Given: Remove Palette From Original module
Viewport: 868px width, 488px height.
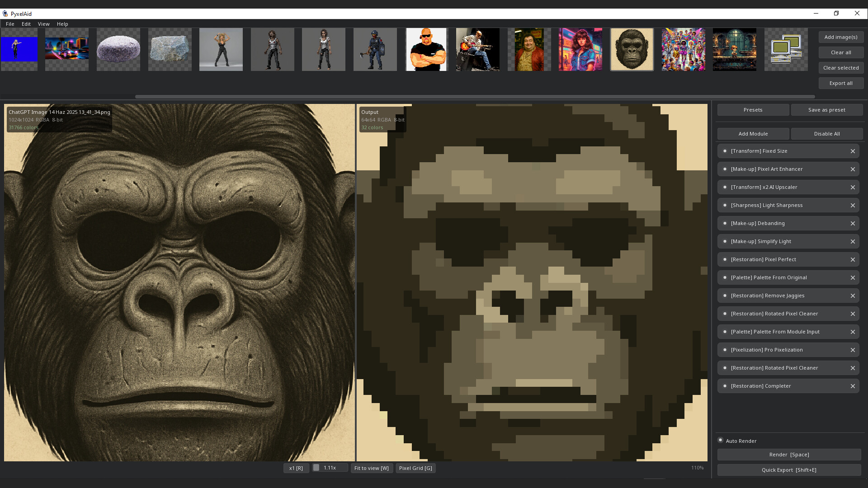Looking at the screenshot, I should click(x=853, y=277).
